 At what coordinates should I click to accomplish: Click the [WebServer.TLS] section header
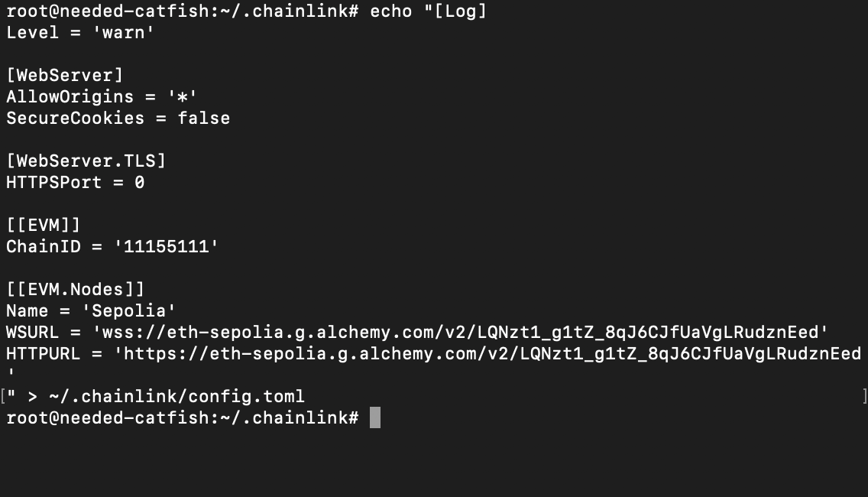click(86, 161)
